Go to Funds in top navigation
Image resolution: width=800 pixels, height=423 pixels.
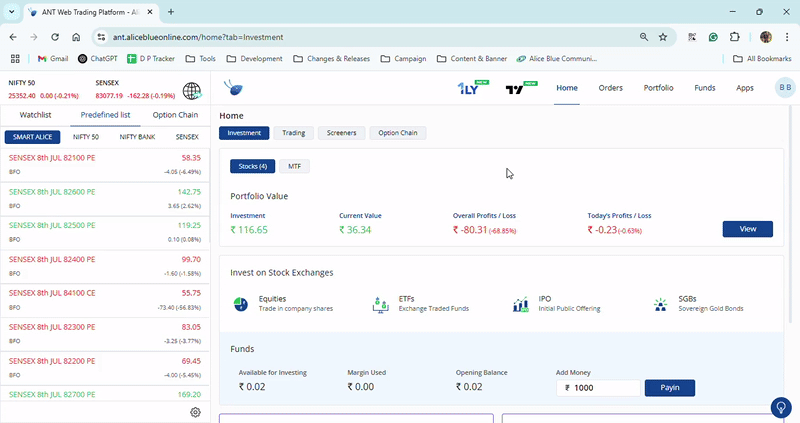coord(705,88)
